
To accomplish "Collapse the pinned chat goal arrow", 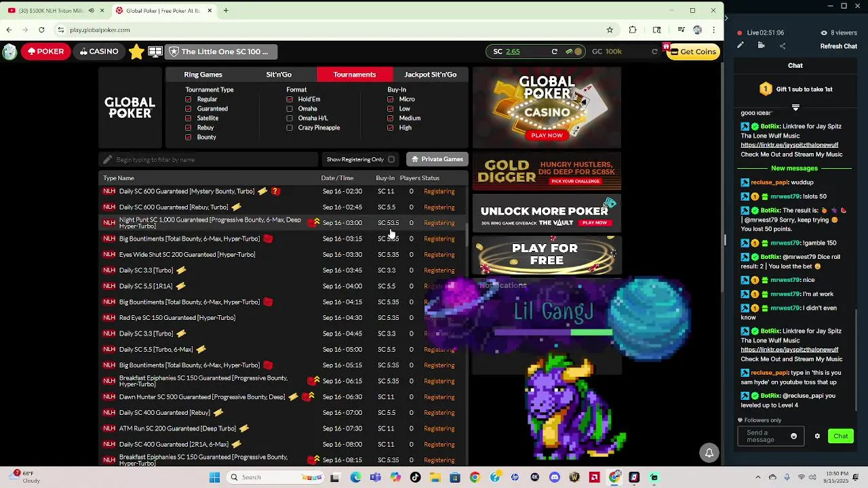I will pyautogui.click(x=795, y=108).
